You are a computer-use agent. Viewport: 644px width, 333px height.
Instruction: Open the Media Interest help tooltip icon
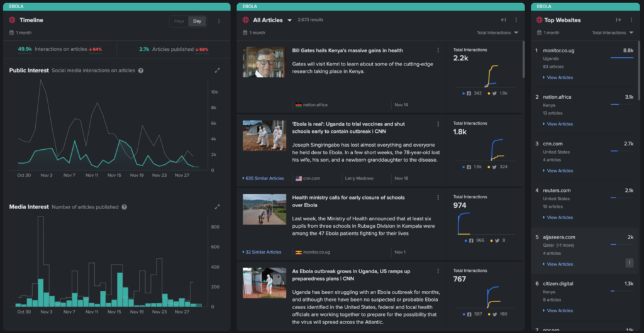click(x=124, y=207)
